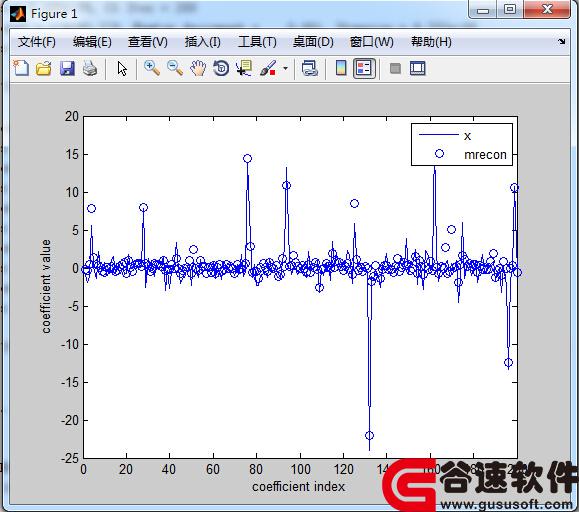Click the MATLAB logo in title bar
The image size is (579, 512).
pos(18,14)
